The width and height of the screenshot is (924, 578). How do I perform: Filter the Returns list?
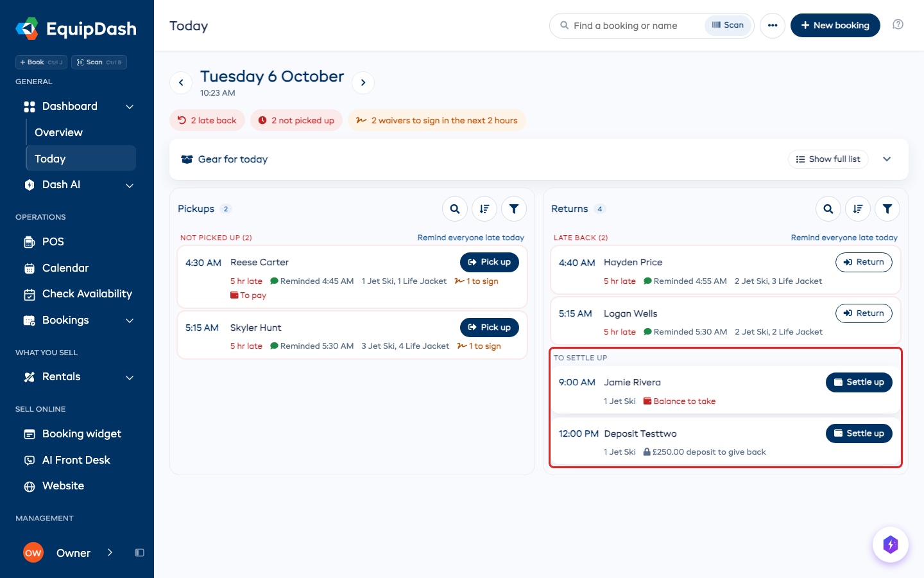coord(887,209)
